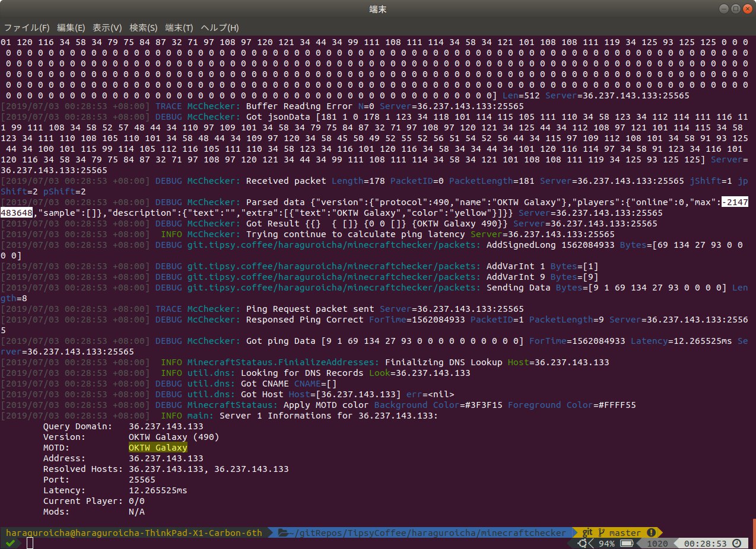Click the summary Latency value 12.265525ms
The width and height of the screenshot is (756, 549).
[158, 490]
